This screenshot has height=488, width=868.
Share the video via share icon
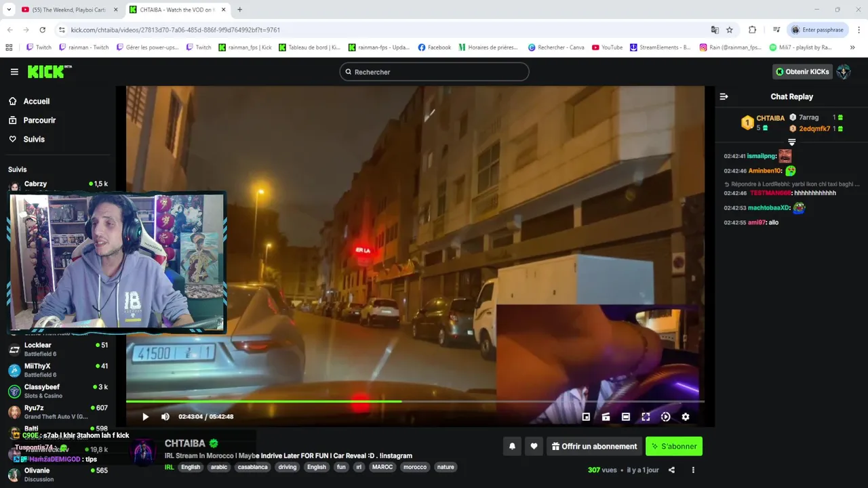[671, 470]
